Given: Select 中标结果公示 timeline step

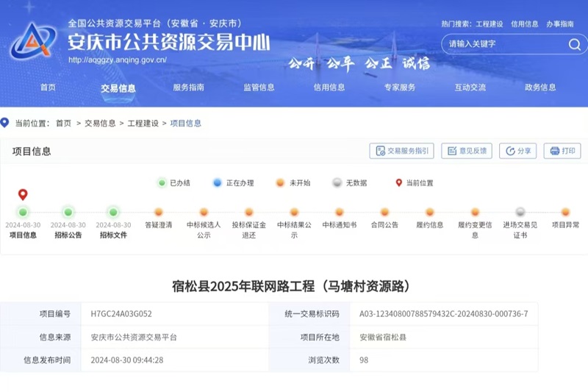Looking at the screenshot, I should point(294,213).
